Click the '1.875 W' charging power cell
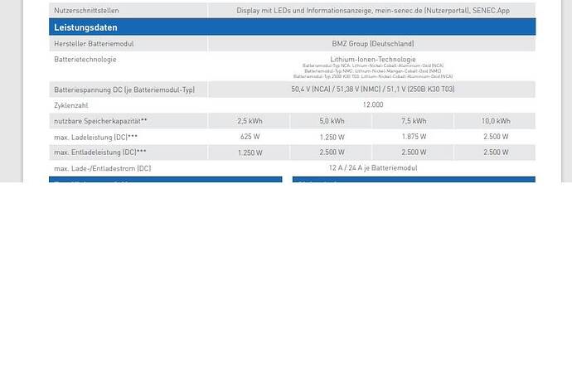The height and width of the screenshot is (392, 572). 414,137
